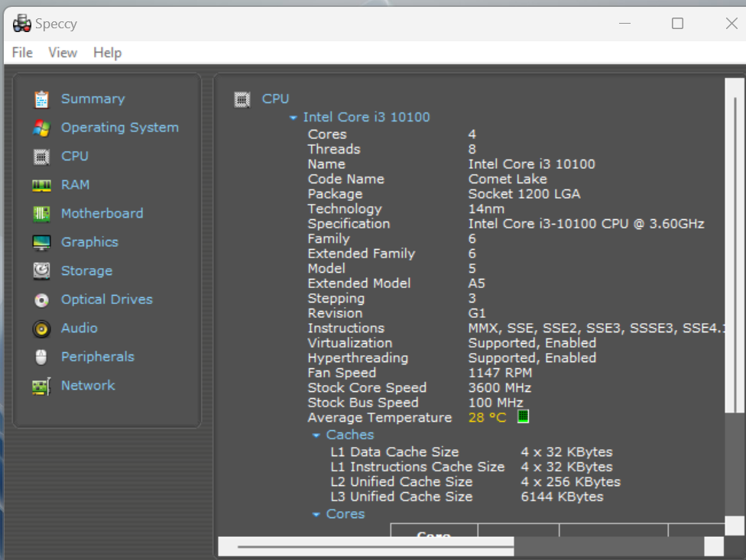The height and width of the screenshot is (560, 746).
Task: Open the Storage section
Action: click(87, 270)
